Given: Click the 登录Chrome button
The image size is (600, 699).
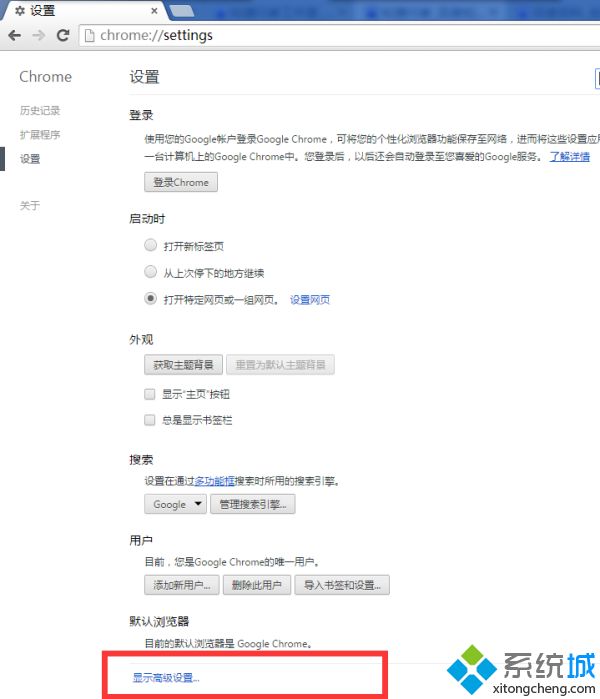Looking at the screenshot, I should pyautogui.click(x=181, y=182).
